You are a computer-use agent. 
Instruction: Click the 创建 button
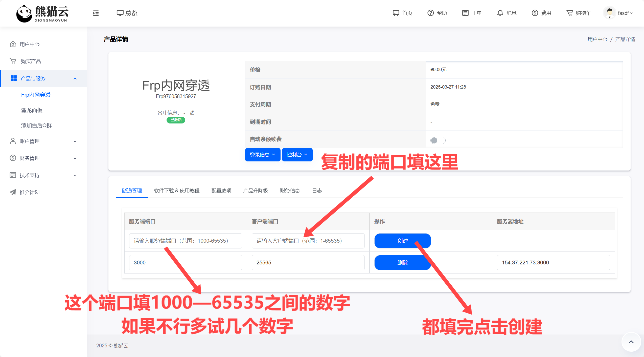pyautogui.click(x=402, y=241)
